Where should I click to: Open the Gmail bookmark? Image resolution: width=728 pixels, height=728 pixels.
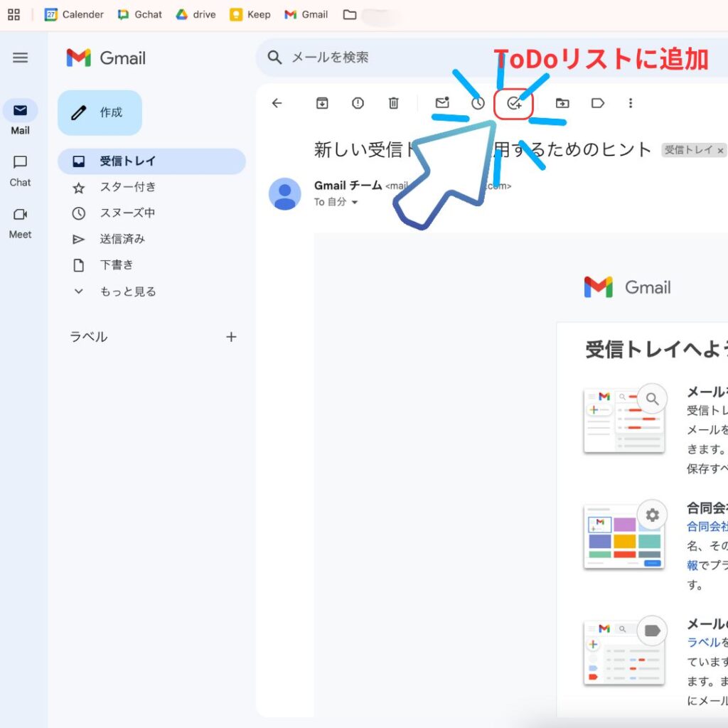coord(306,15)
